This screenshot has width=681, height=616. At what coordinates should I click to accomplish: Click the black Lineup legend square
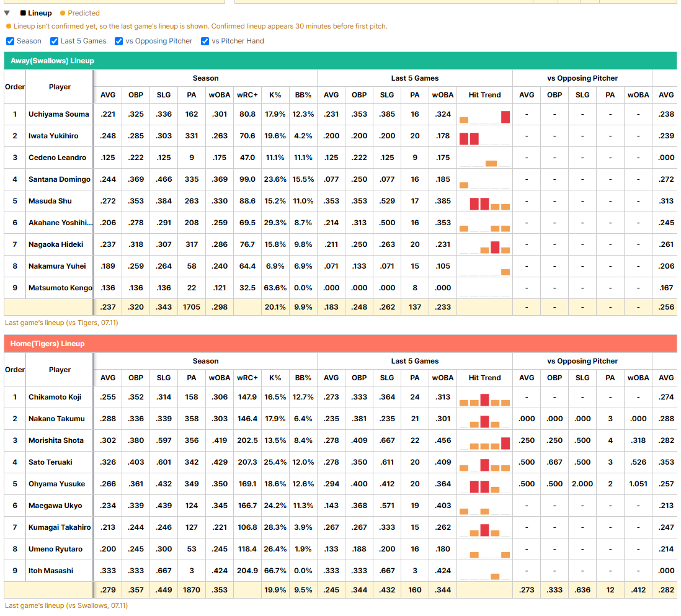(x=23, y=13)
